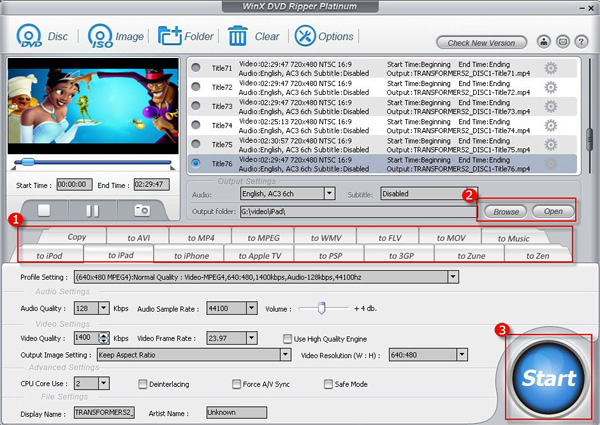
Task: Switch to the to 3GP tab
Action: [401, 256]
